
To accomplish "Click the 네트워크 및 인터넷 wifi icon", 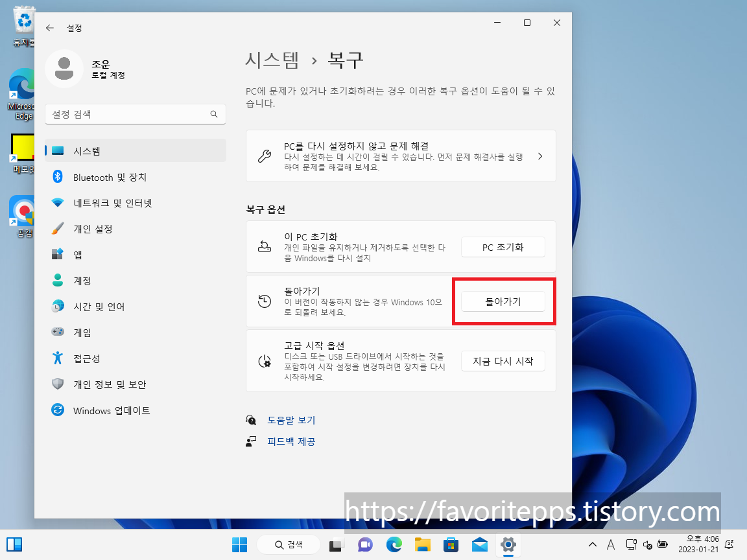I will pyautogui.click(x=58, y=203).
